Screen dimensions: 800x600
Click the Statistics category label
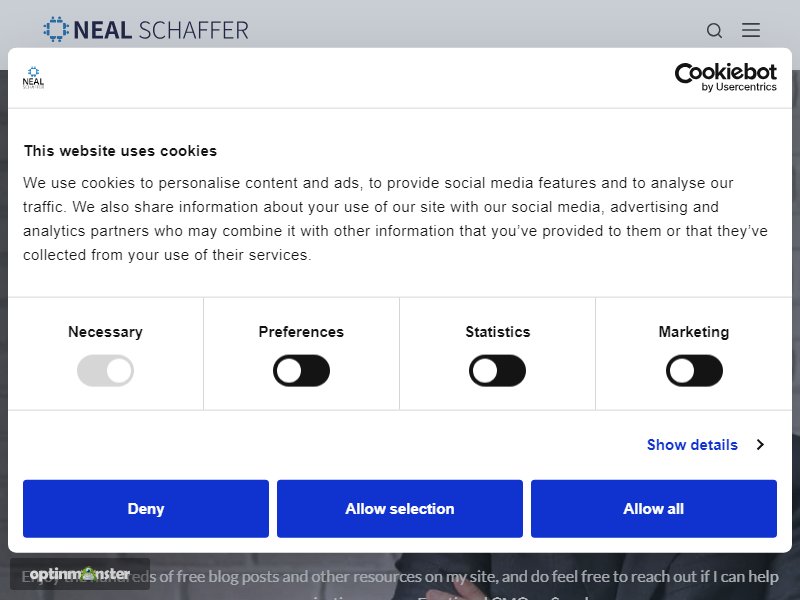(497, 332)
